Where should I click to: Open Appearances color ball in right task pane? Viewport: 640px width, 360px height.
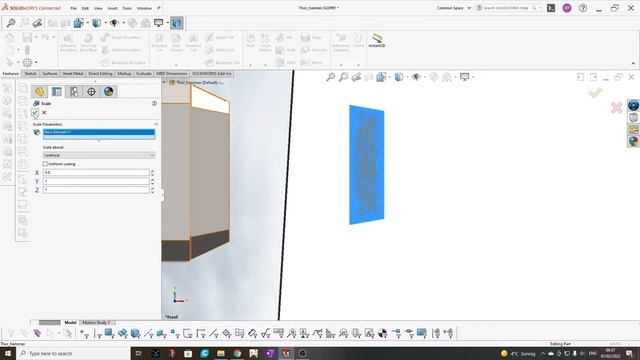[x=633, y=141]
